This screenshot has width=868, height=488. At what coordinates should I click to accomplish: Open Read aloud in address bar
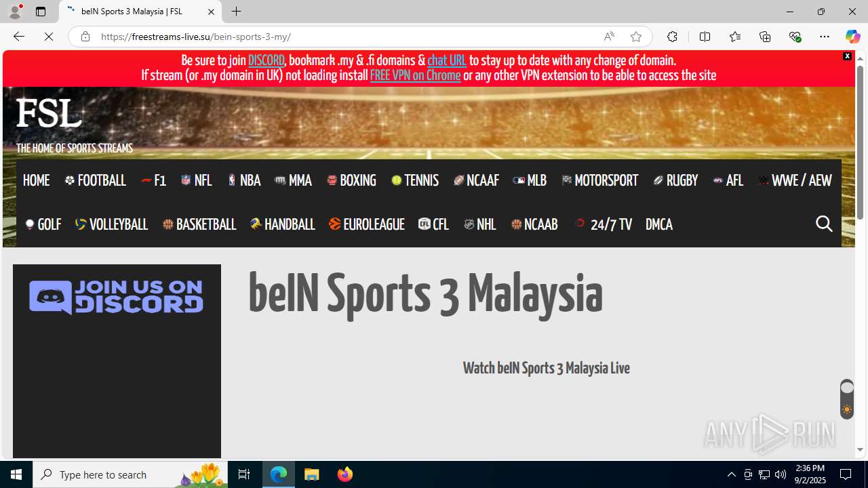pyautogui.click(x=609, y=37)
